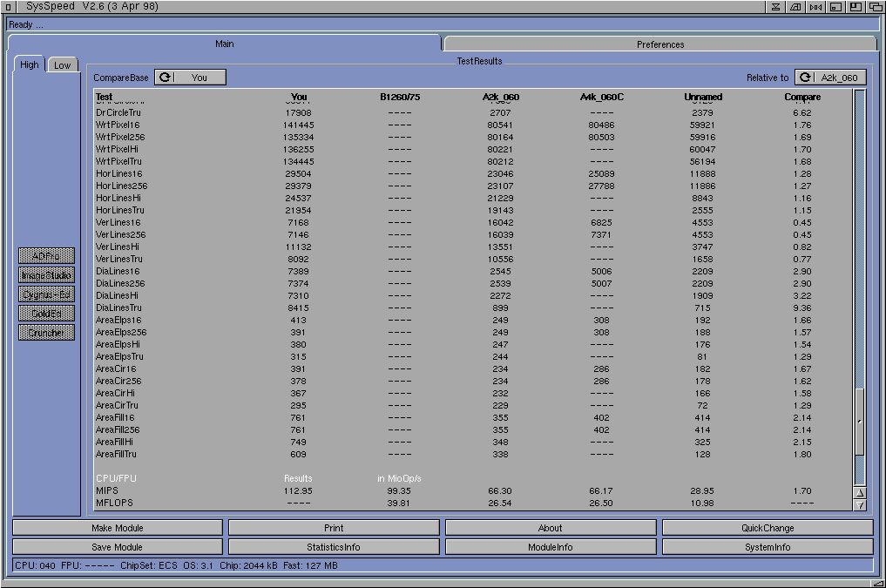This screenshot has width=886, height=588.
Task: Click the Cruncher test button
Action: pyautogui.click(x=46, y=333)
